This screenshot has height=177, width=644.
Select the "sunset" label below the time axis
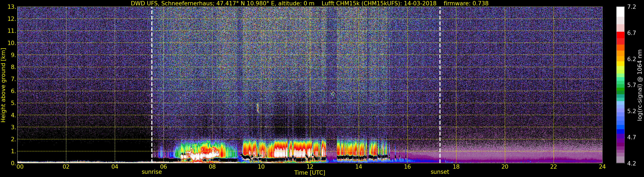(x=440, y=172)
